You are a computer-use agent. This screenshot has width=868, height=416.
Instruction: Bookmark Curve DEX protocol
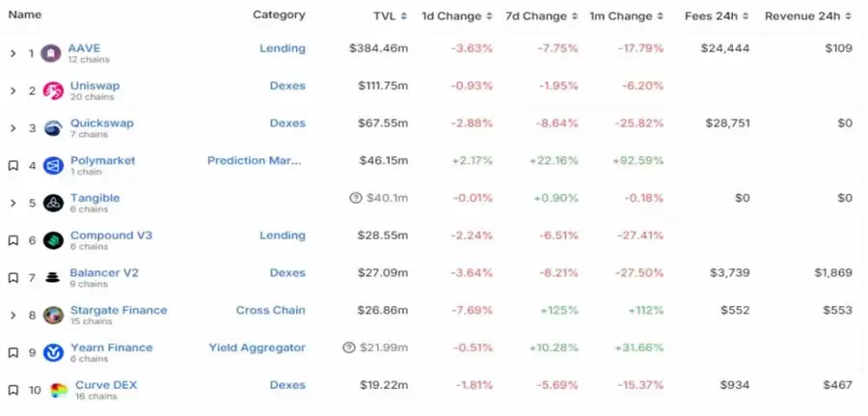13,390
